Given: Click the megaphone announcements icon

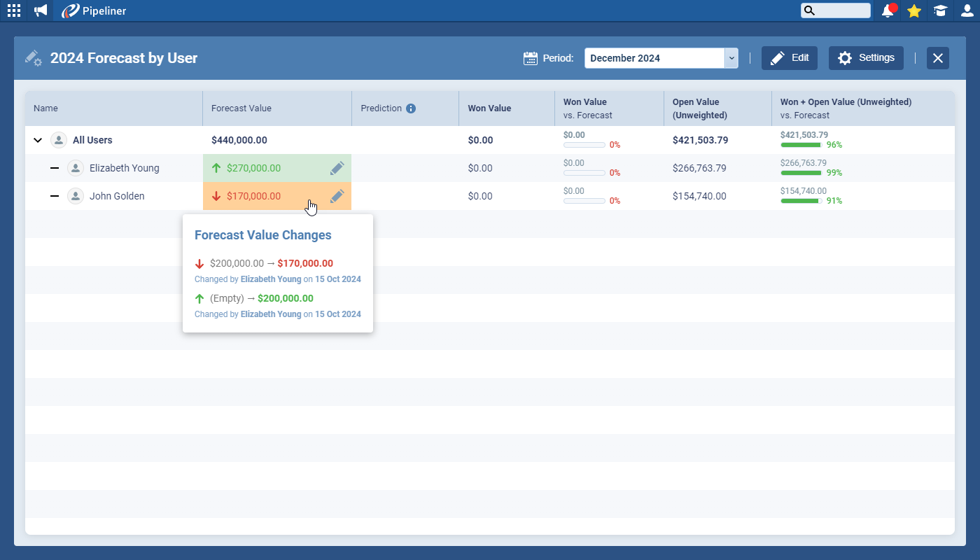Looking at the screenshot, I should tap(41, 10).
